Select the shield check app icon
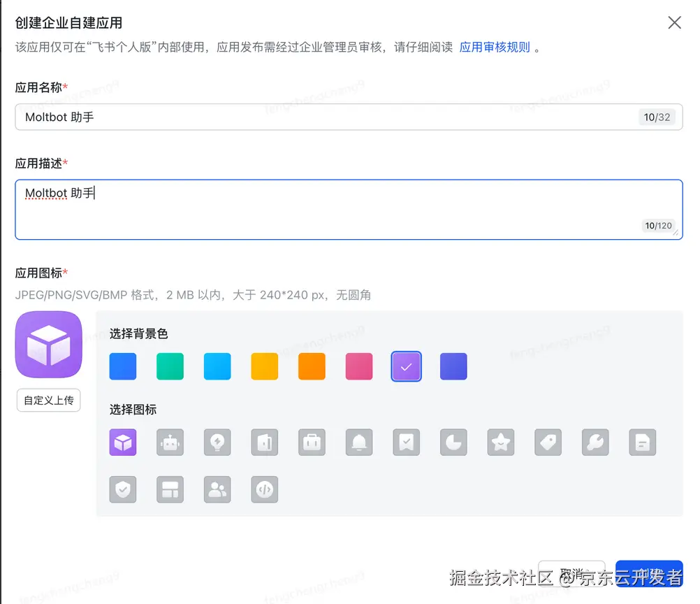 (123, 489)
